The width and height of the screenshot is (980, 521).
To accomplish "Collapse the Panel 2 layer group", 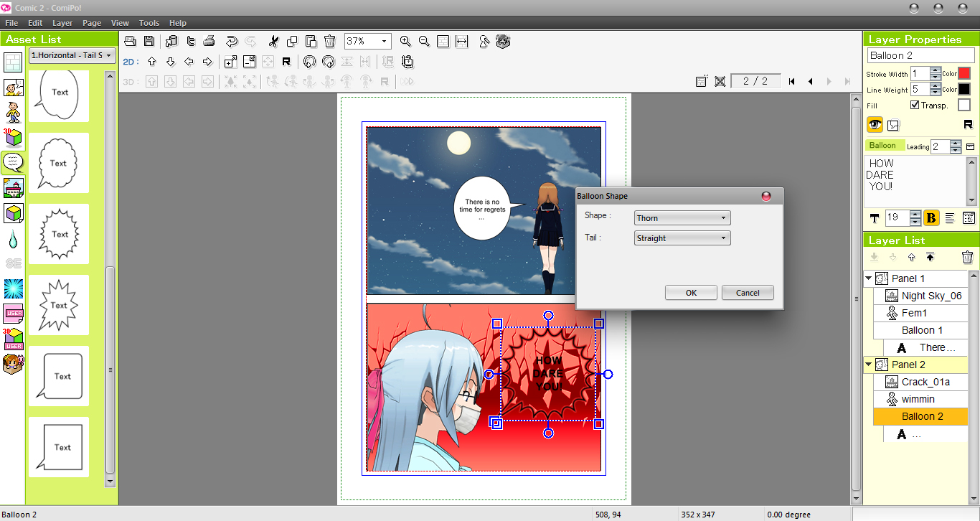I will click(868, 364).
